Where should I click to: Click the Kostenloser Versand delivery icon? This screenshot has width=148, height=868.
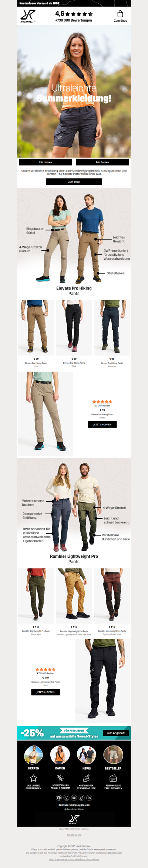87,778
